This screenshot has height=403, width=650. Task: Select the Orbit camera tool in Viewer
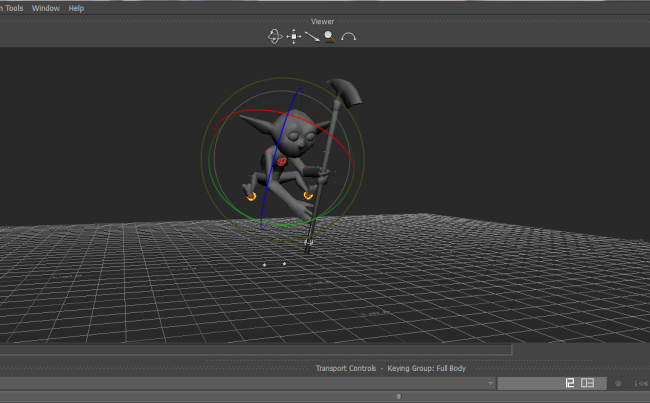click(x=275, y=37)
